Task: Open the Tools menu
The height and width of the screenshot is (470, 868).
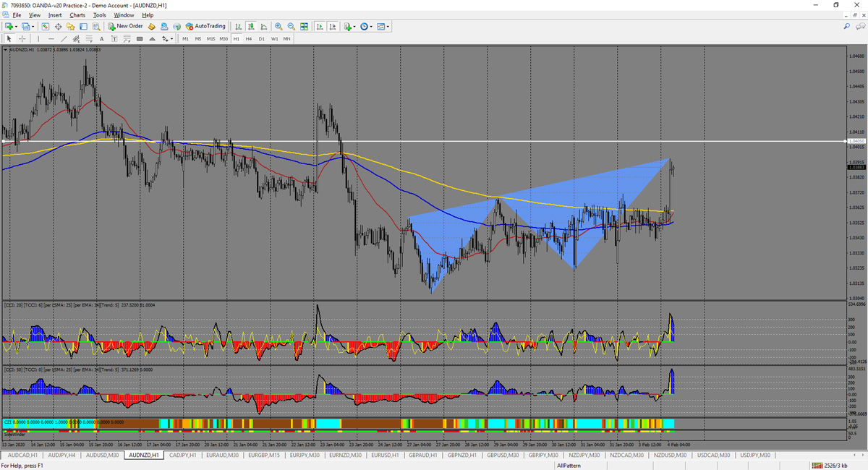Action: pyautogui.click(x=100, y=14)
